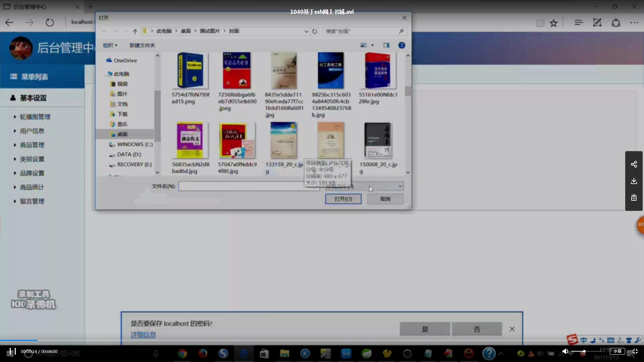Click 打开(O) button
The image size is (644, 362).
pos(343,199)
